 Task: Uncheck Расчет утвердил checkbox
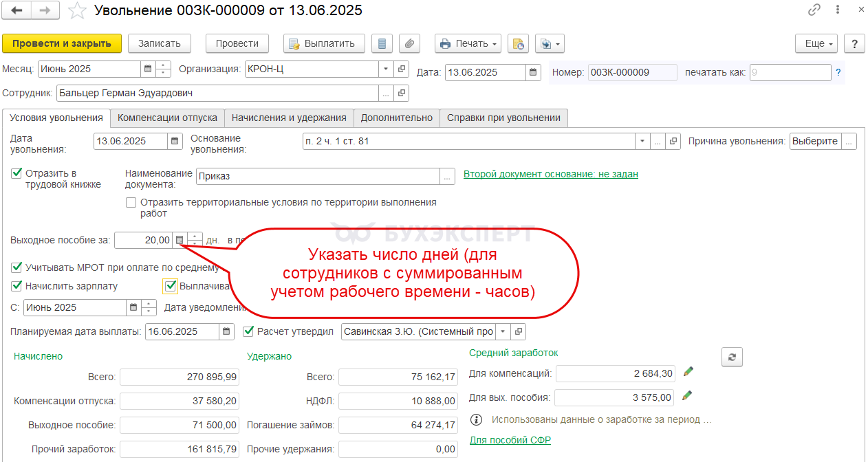pos(248,331)
